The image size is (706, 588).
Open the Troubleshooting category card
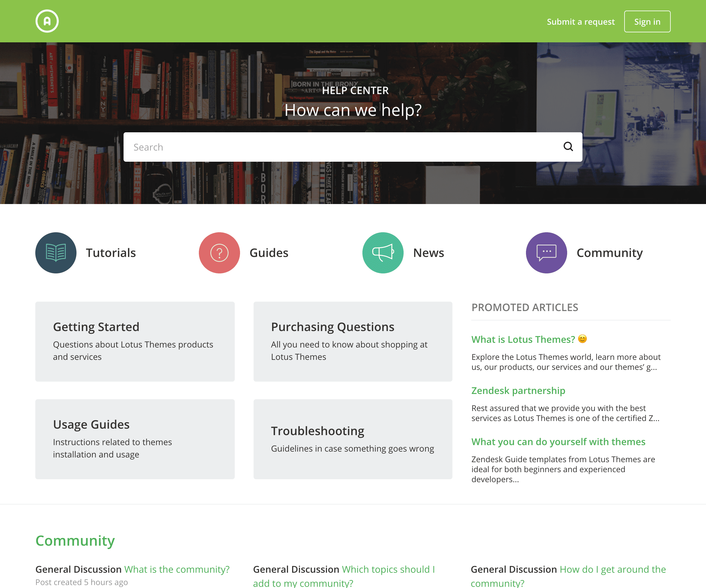click(353, 439)
